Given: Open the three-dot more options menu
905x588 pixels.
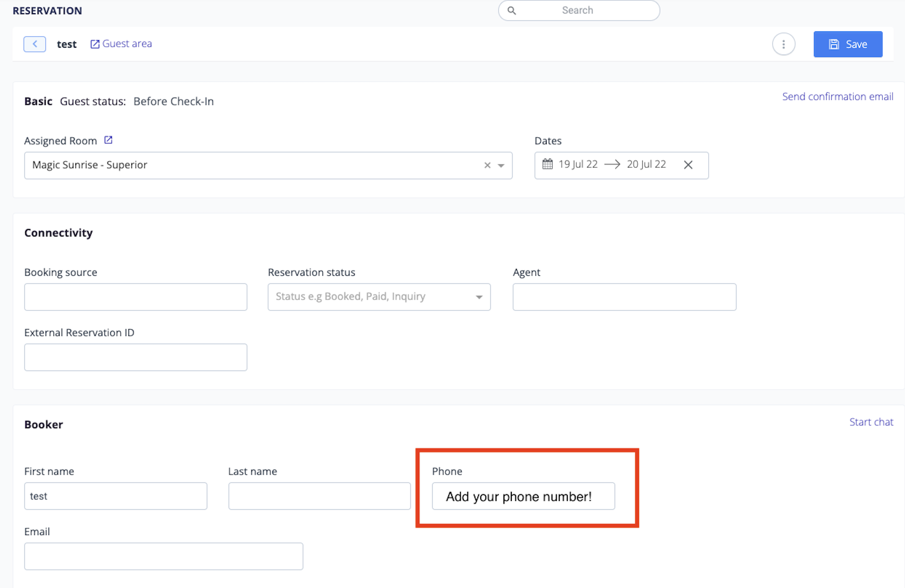Looking at the screenshot, I should pyautogui.click(x=784, y=44).
